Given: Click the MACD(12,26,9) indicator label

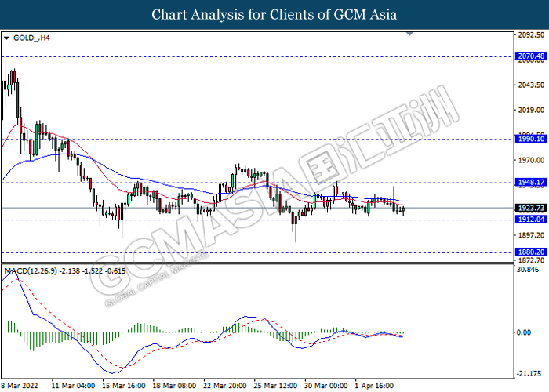Looking at the screenshot, I should point(65,271).
